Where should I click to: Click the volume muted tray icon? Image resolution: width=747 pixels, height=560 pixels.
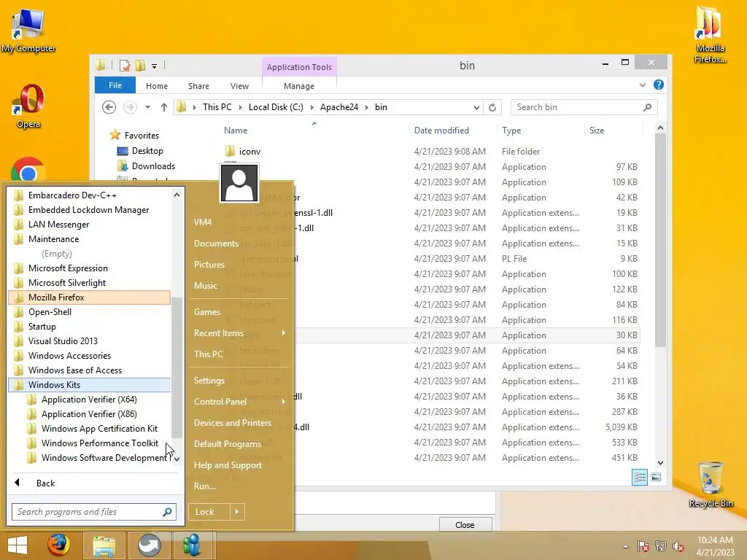click(x=678, y=546)
